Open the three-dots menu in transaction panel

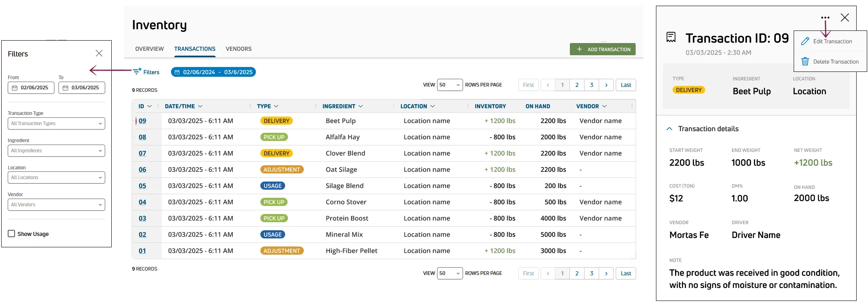[x=825, y=17]
